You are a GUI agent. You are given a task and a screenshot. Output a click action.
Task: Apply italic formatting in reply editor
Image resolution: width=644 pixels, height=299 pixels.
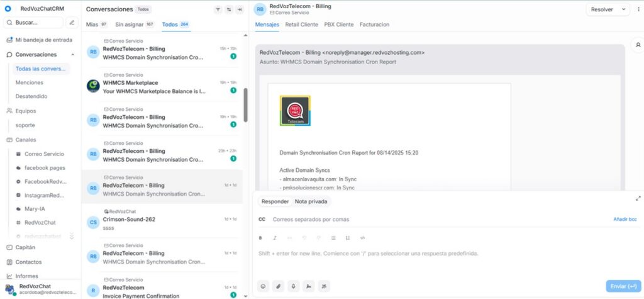coord(275,238)
